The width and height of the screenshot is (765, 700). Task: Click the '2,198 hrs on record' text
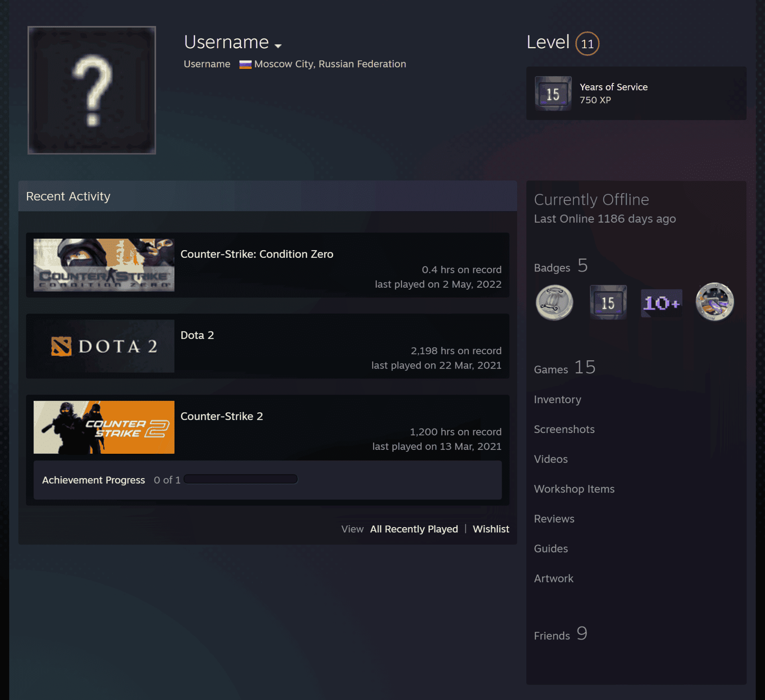pyautogui.click(x=456, y=351)
